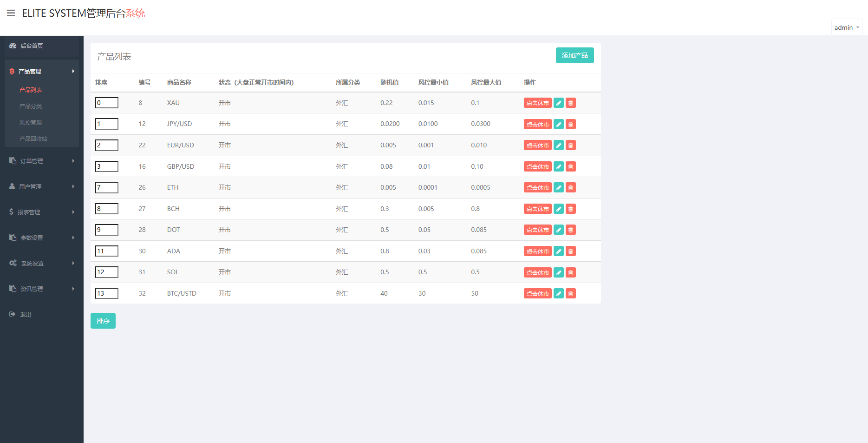Image resolution: width=868 pixels, height=443 pixels.
Task: Toggle GBP/USD market closed with 点击休市
Action: click(537, 166)
